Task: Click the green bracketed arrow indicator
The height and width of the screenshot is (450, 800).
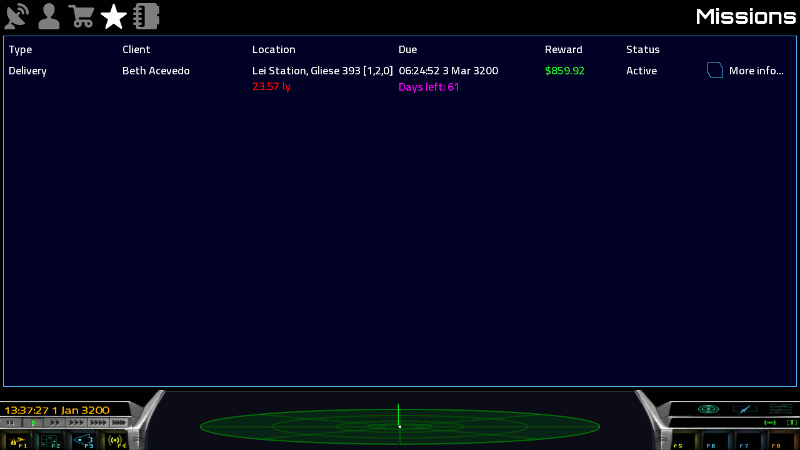Action: click(x=770, y=422)
